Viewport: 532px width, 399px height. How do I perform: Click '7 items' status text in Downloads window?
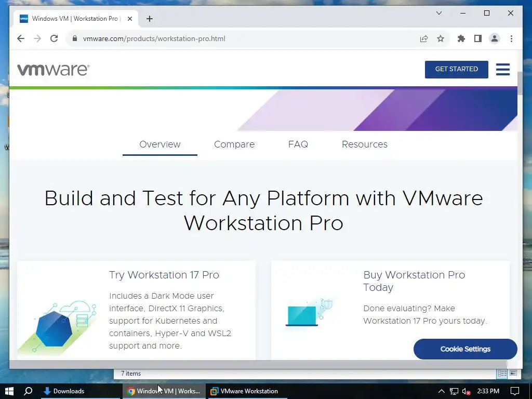coord(131,374)
